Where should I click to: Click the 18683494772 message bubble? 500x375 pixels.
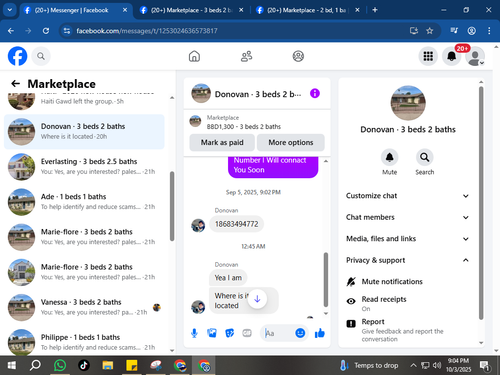coord(236,224)
